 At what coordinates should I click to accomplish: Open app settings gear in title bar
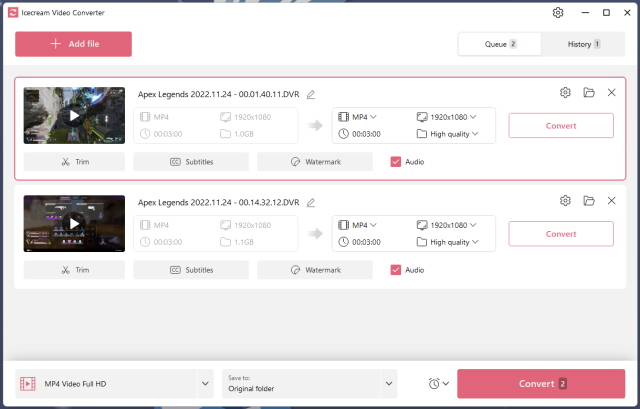pos(558,13)
